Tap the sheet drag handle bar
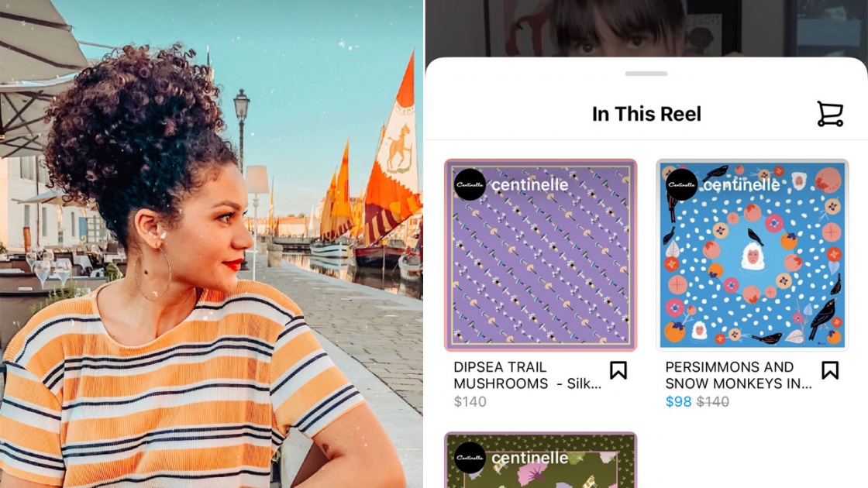Viewport: 868px width, 488px height. [646, 74]
